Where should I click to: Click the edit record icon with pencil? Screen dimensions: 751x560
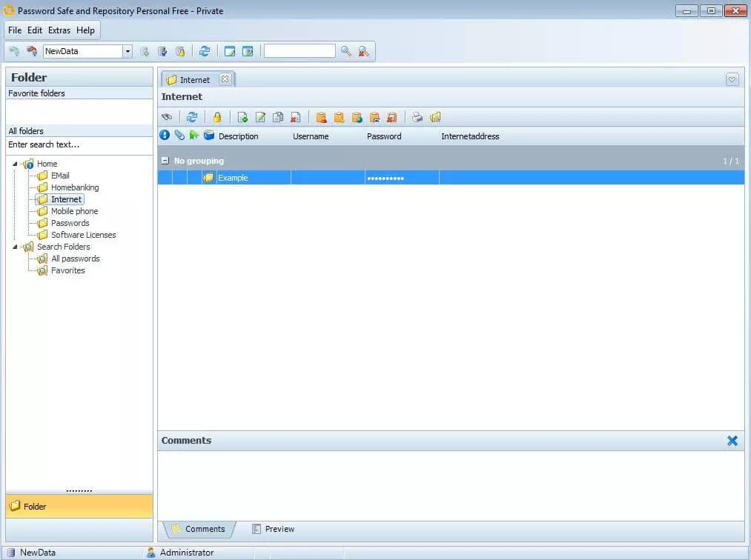coord(260,117)
